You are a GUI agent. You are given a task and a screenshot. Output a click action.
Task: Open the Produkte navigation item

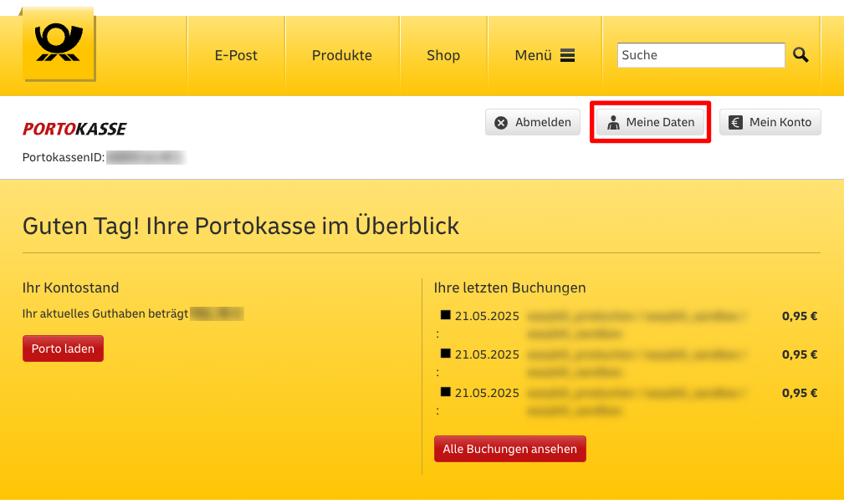point(342,55)
